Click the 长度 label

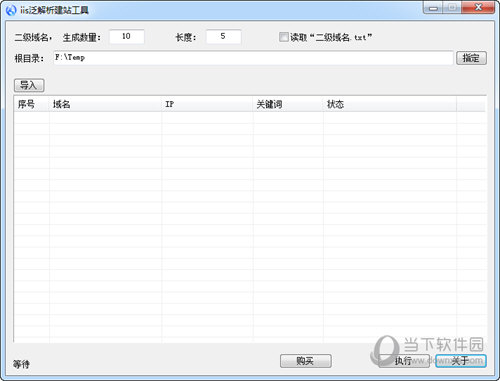(x=186, y=37)
